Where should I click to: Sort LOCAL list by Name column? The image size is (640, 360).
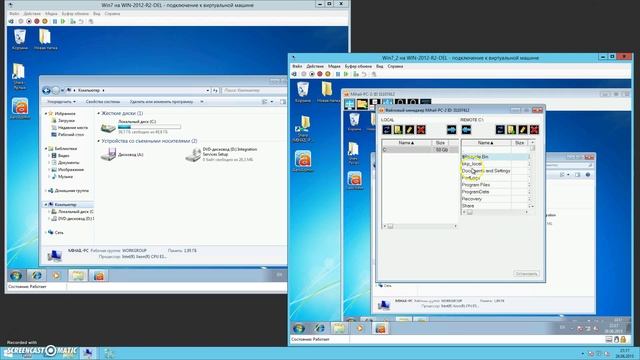click(x=407, y=143)
